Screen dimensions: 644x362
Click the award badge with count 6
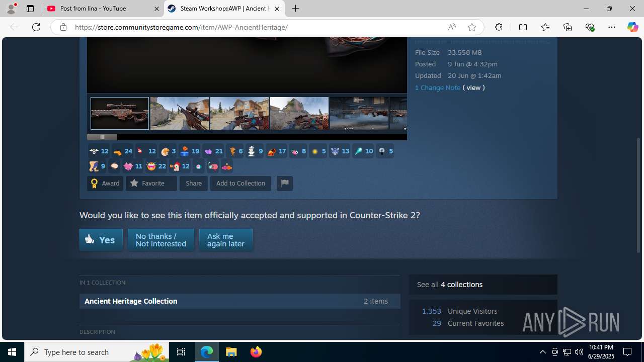(235, 151)
